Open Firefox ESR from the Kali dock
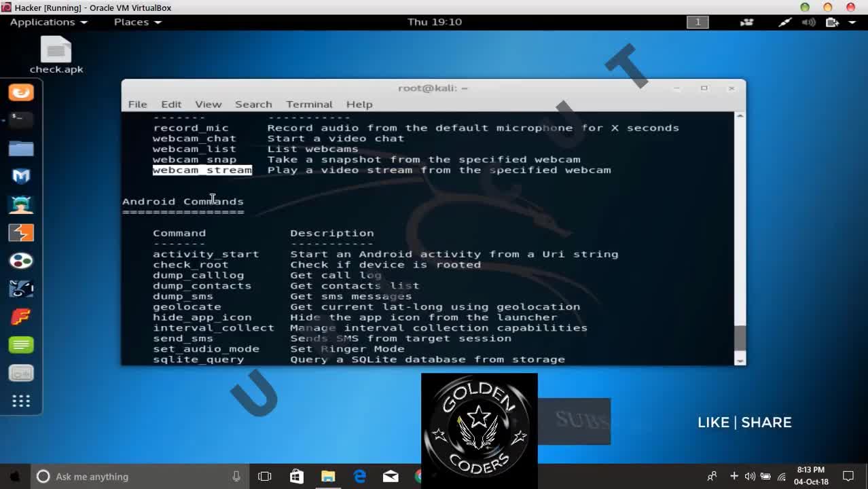 (x=21, y=92)
